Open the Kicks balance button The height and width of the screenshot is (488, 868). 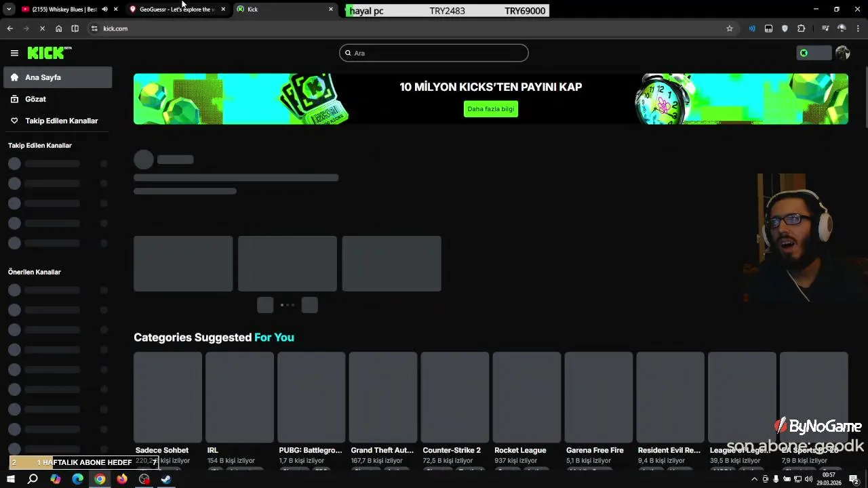click(x=814, y=53)
